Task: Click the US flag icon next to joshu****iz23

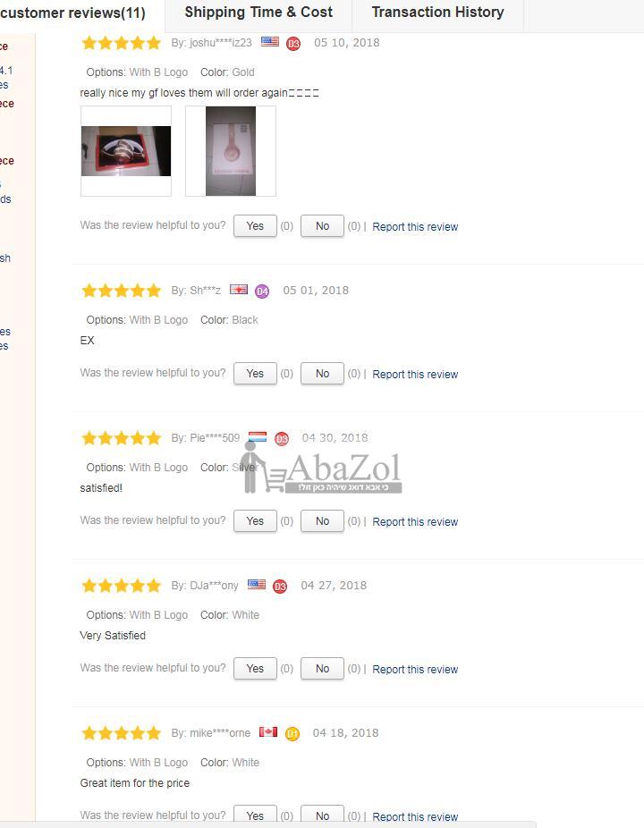Action: coord(270,41)
